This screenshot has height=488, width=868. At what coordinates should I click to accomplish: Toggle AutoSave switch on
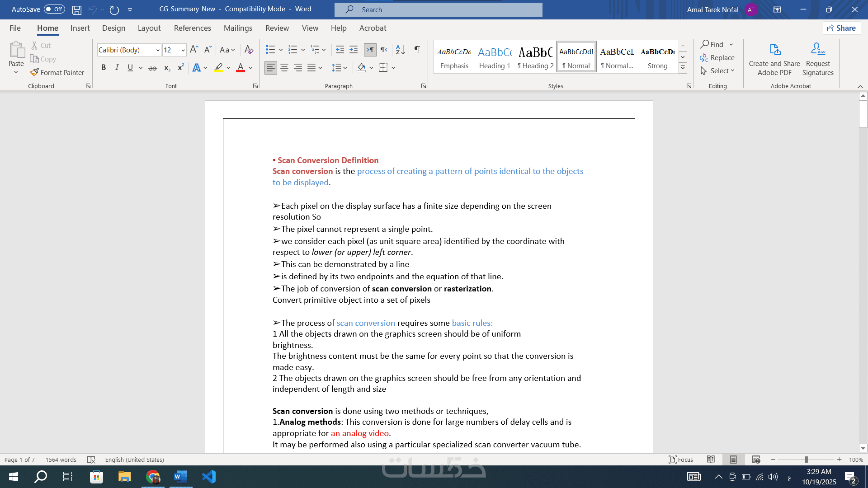coord(54,9)
